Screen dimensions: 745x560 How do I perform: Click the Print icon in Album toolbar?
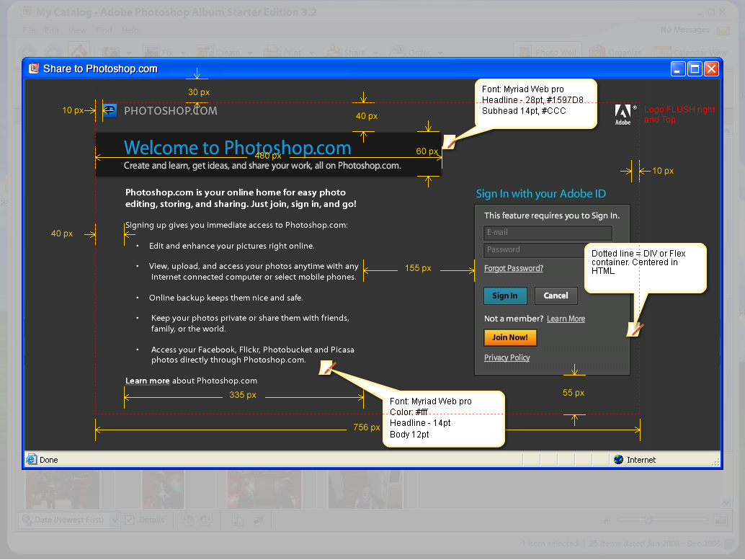coord(272,52)
